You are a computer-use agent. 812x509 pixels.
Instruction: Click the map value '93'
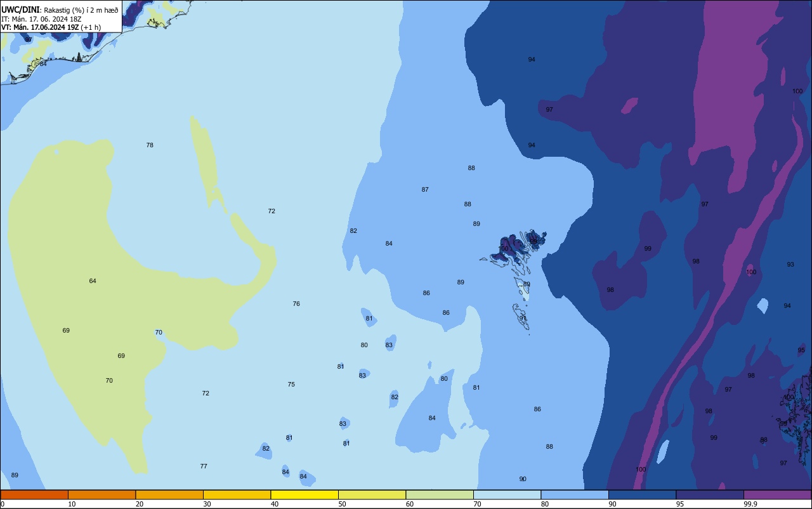coord(790,265)
